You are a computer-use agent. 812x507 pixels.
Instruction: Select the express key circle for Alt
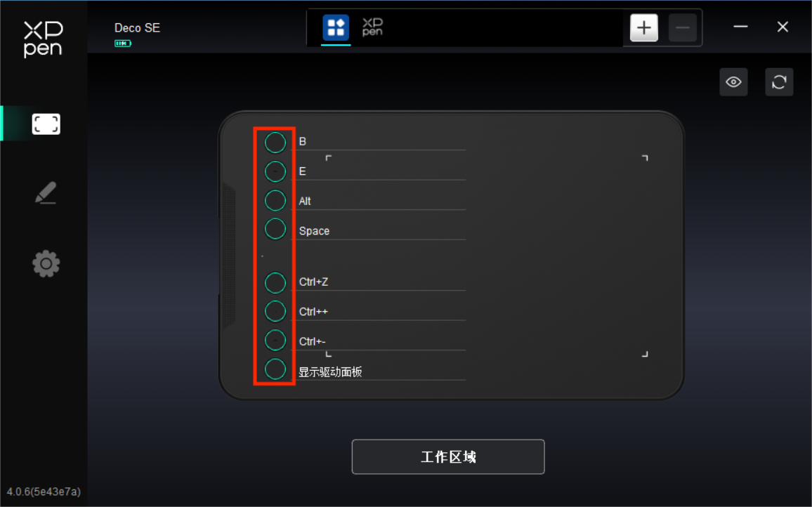coord(275,200)
